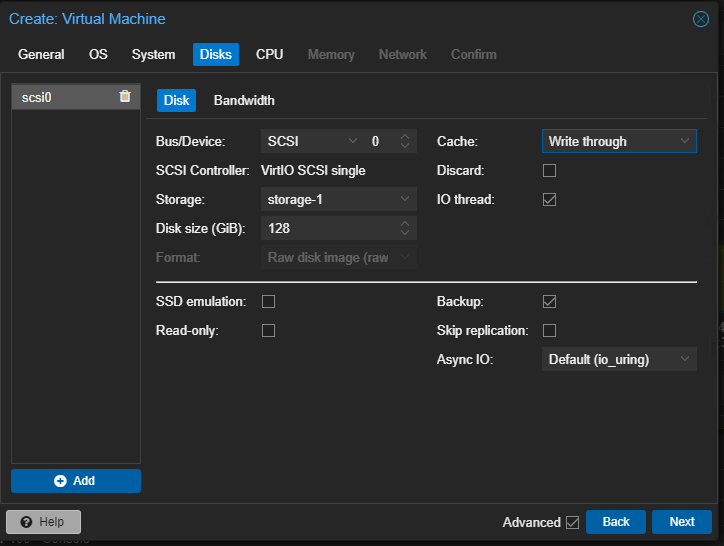The height and width of the screenshot is (546, 724).
Task: Toggle the Backup checkbox
Action: pos(549,302)
